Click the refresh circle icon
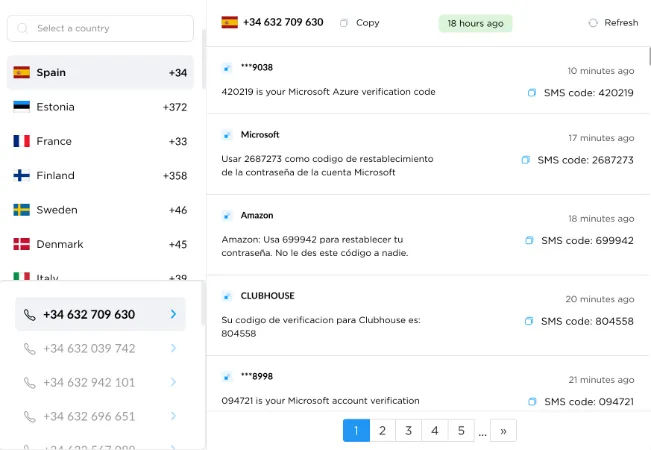 [593, 23]
